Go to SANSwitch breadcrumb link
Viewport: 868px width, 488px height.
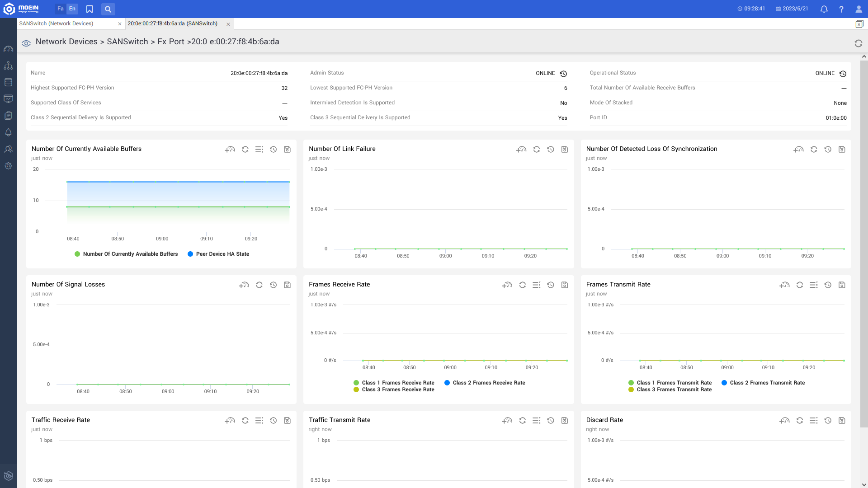pos(127,42)
